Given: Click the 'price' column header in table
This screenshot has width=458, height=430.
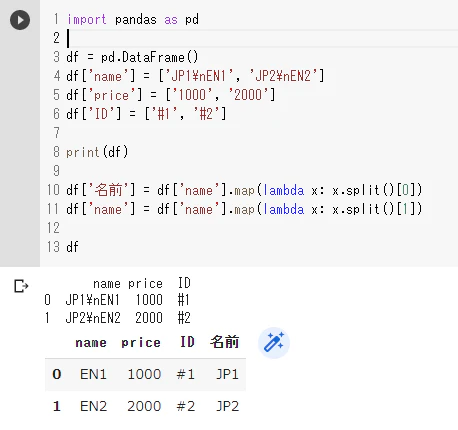Looking at the screenshot, I should click(141, 343).
